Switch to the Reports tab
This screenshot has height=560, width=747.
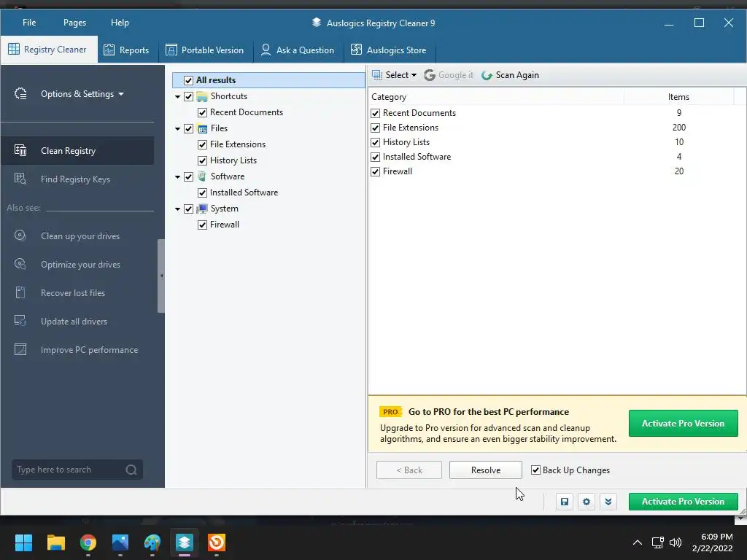[127, 50]
